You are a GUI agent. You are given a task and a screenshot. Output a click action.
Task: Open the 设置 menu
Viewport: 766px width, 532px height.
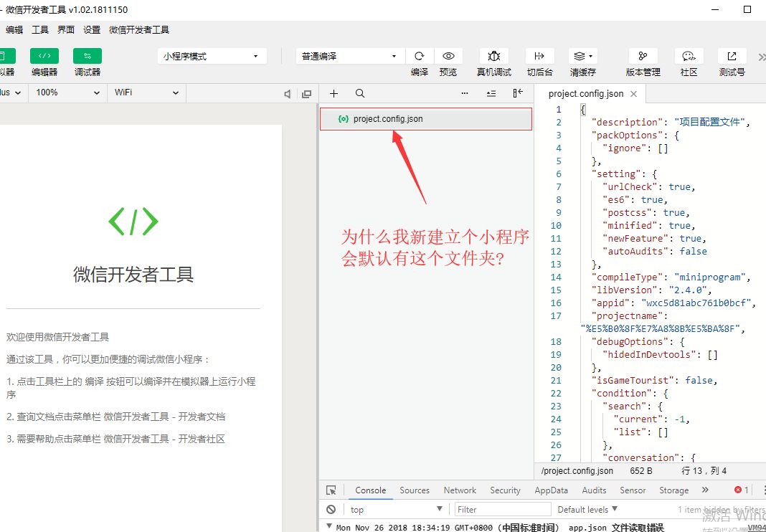coord(92,30)
